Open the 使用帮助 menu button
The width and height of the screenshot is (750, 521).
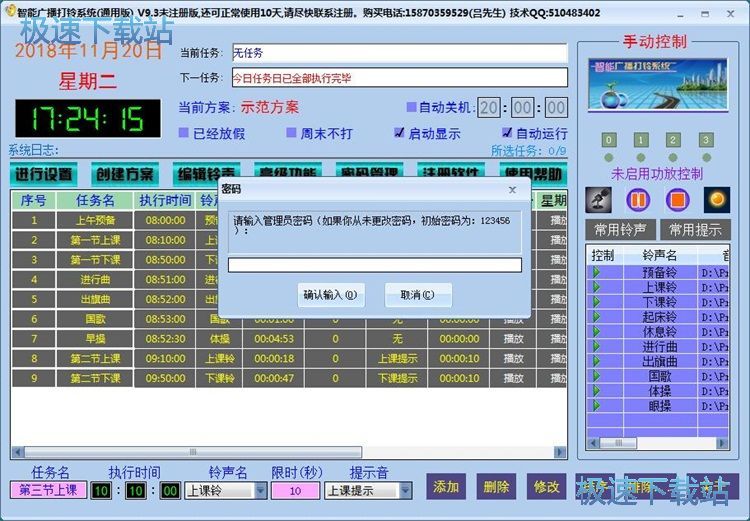point(533,174)
